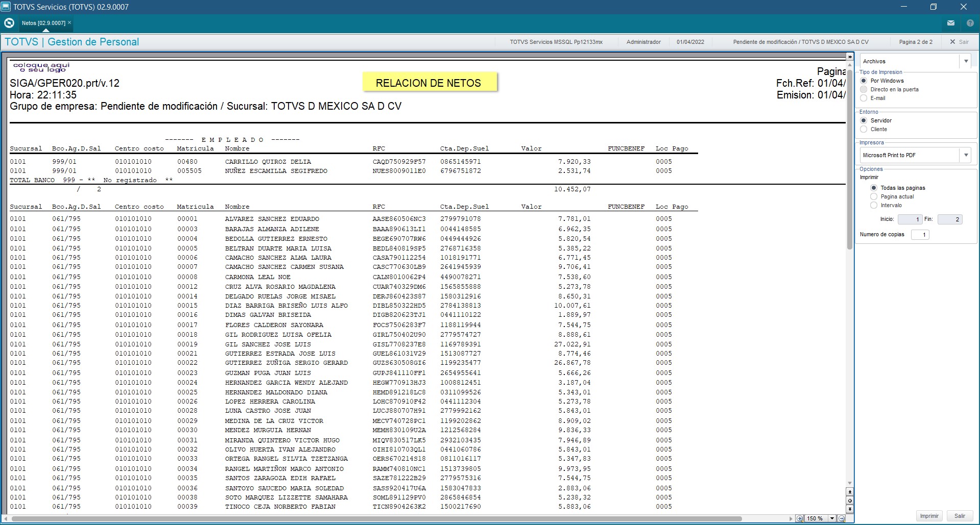Click the Imprimir button
The width and height of the screenshot is (980, 525).
929,516
